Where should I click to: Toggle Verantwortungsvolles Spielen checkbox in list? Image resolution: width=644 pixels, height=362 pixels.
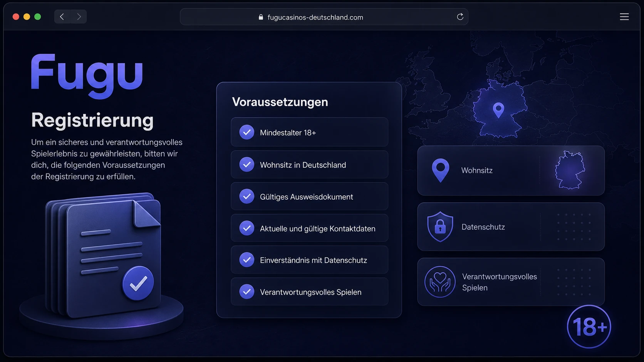pos(247,292)
